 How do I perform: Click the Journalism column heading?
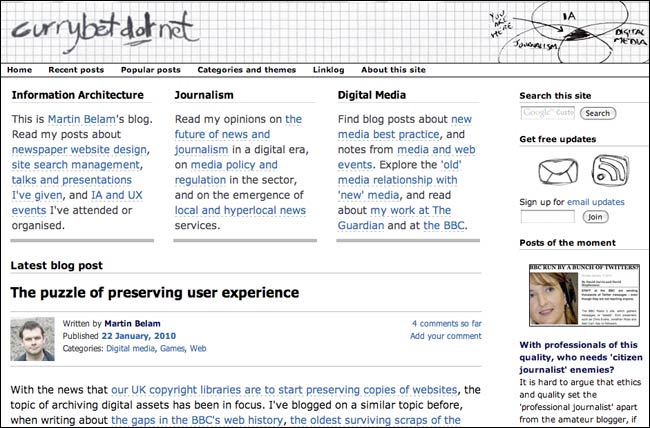(204, 95)
